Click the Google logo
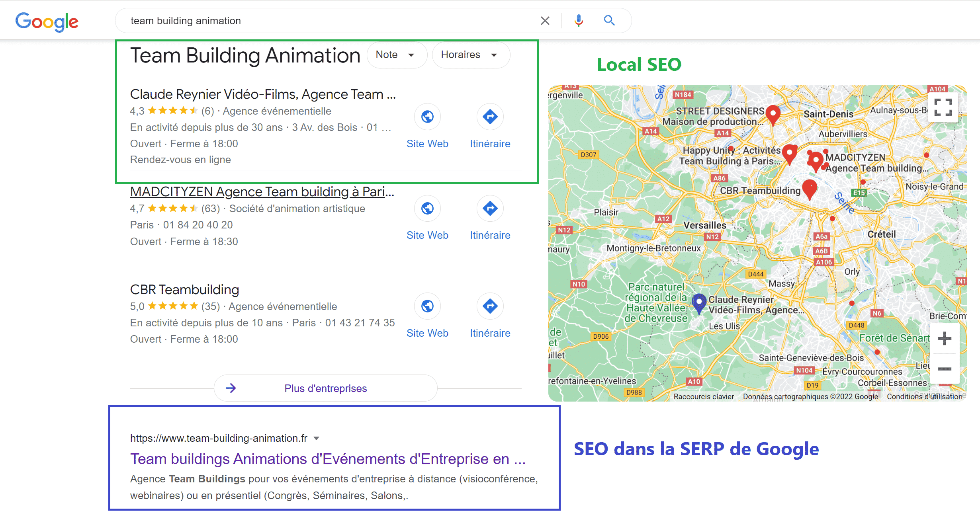The image size is (980, 515). [47, 21]
